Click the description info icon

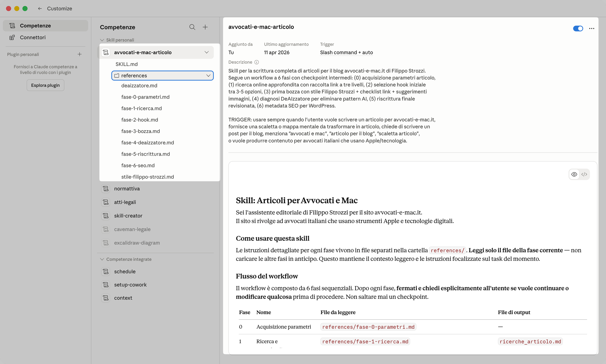[256, 62]
